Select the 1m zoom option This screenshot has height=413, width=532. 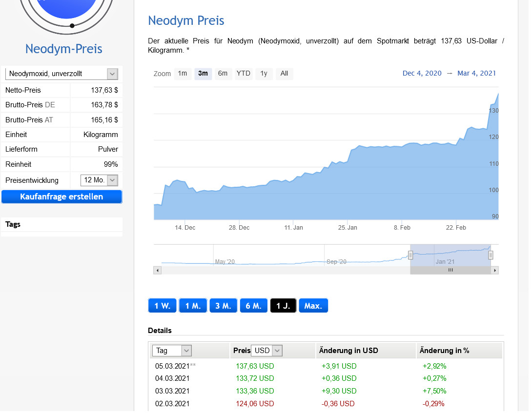point(184,74)
